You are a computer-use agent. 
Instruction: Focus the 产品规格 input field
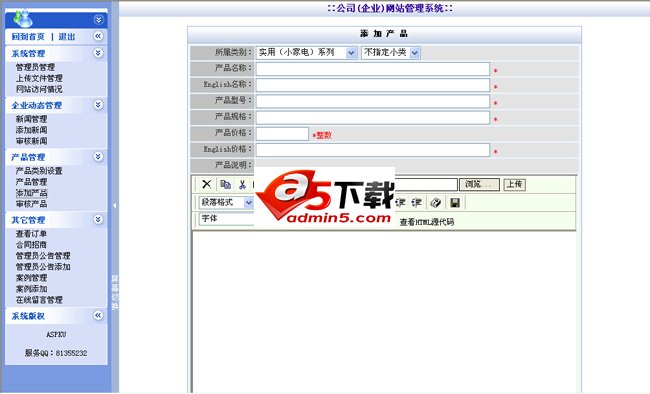[x=373, y=117]
